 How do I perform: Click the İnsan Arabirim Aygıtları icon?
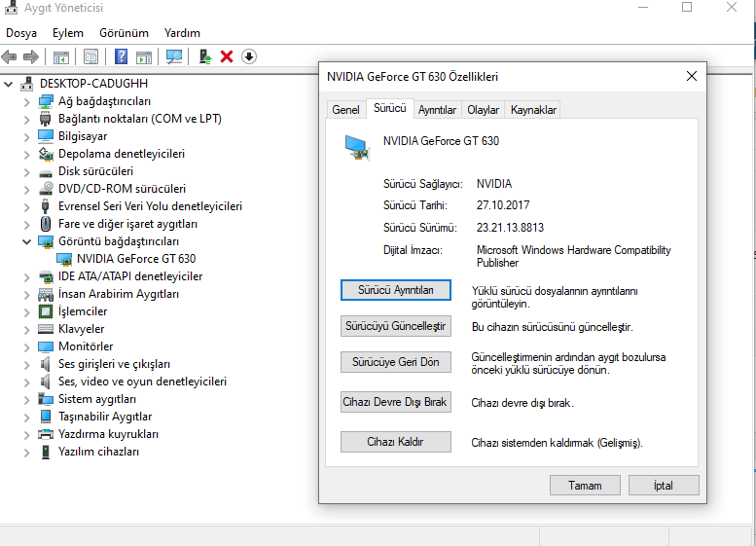[x=46, y=294]
